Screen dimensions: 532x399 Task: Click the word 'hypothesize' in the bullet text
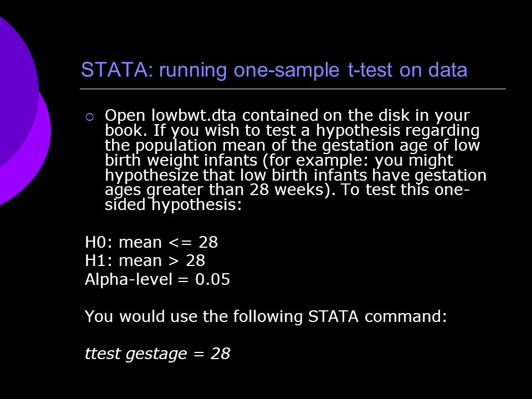click(x=152, y=176)
